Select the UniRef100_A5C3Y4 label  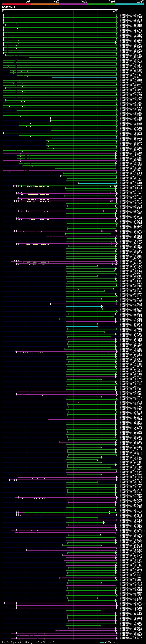(x=131, y=37)
